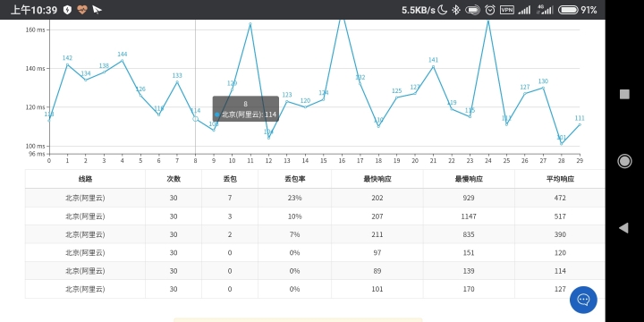Click the packet loss rate cell '10%'
This screenshot has width=644, height=322.
[x=294, y=216]
